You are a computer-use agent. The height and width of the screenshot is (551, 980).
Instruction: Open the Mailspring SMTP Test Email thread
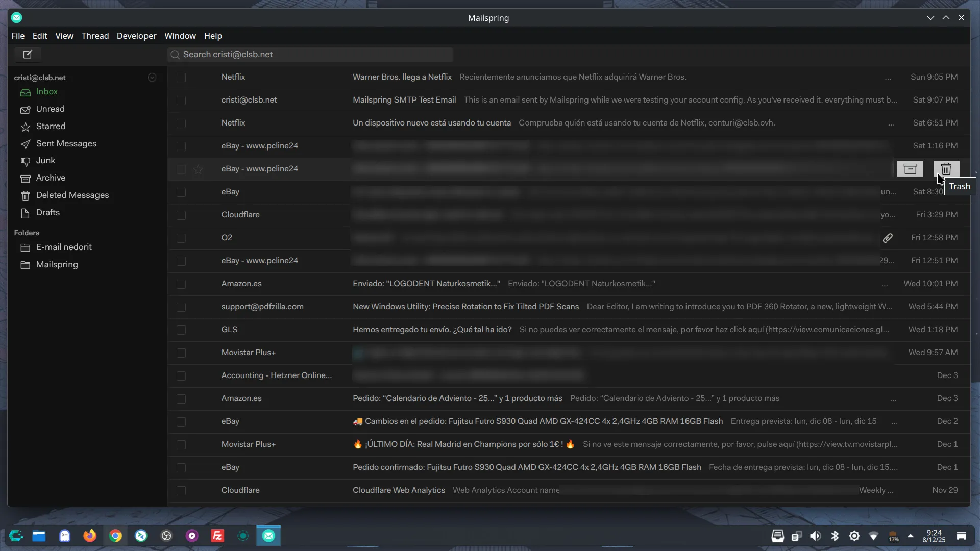click(x=404, y=100)
